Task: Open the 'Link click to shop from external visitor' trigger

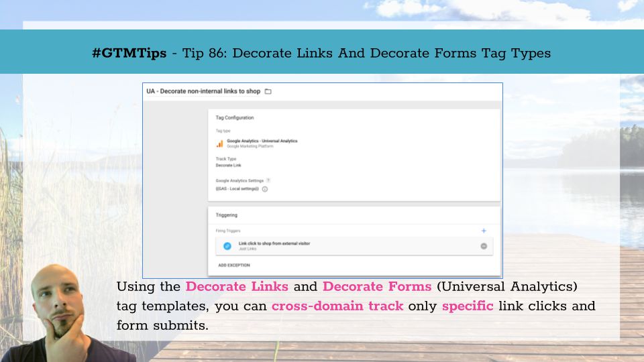Action: pos(354,246)
